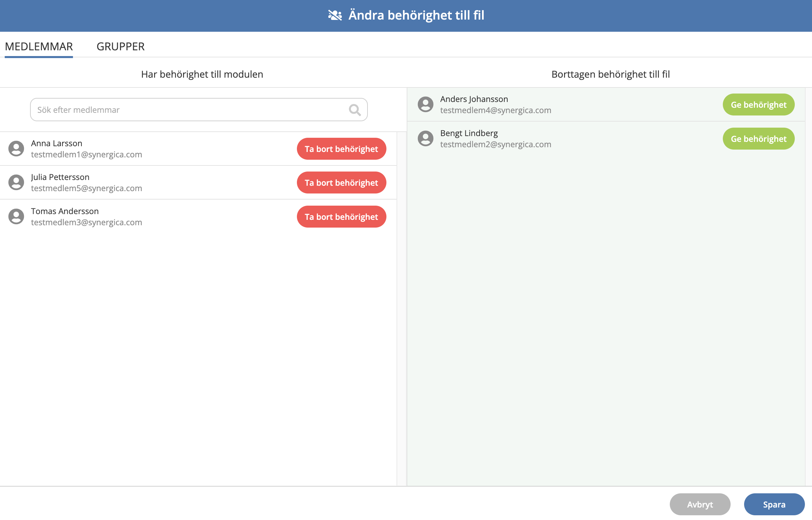Select the name Anders Johansson
812x520 pixels.
click(x=474, y=99)
